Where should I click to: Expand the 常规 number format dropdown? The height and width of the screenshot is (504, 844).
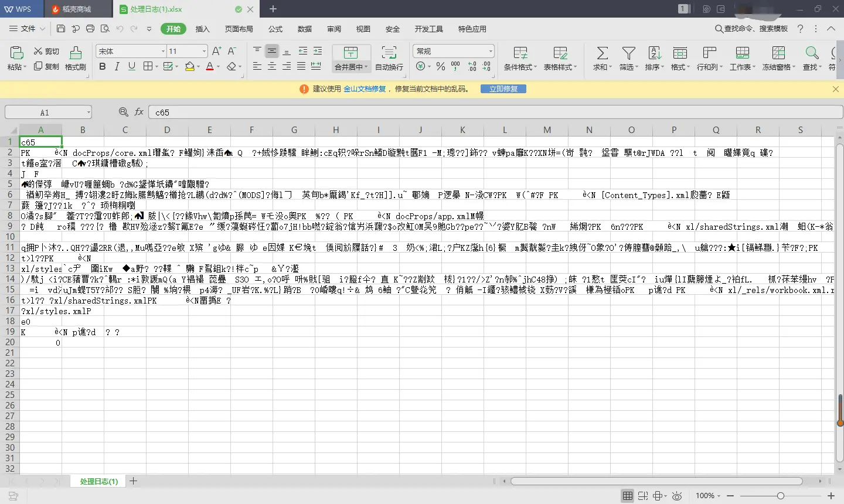491,52
